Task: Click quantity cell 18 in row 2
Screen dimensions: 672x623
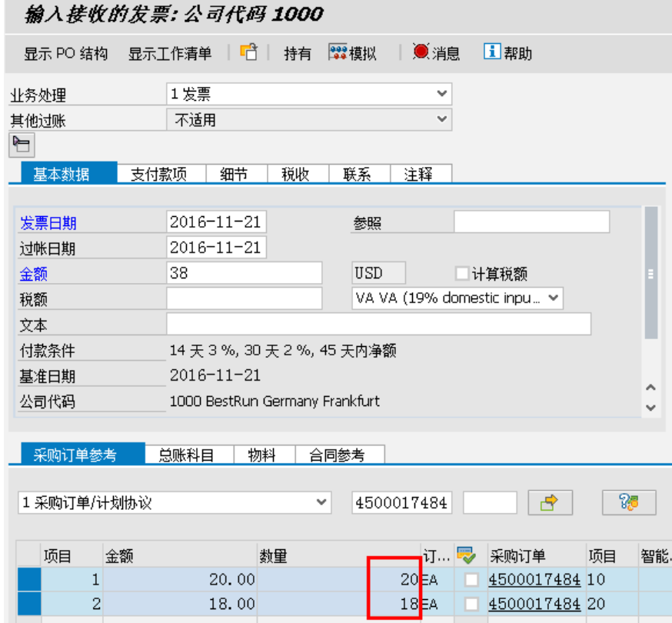Action: pos(339,604)
